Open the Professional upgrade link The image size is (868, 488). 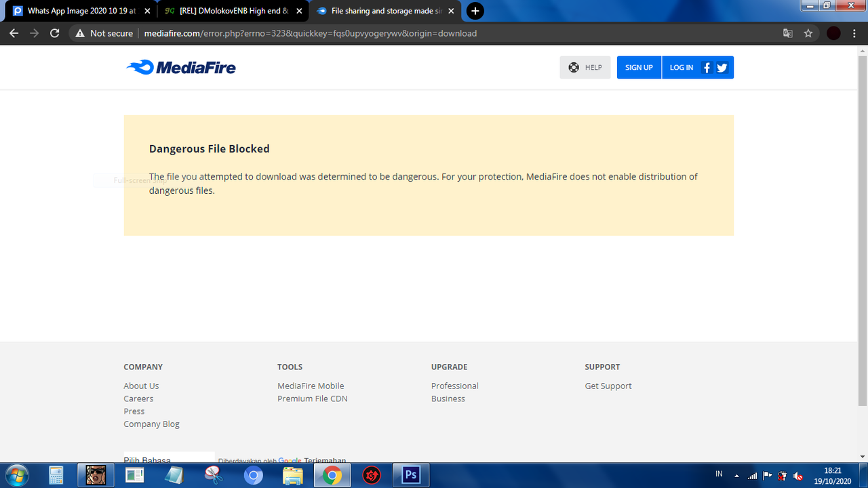point(455,386)
